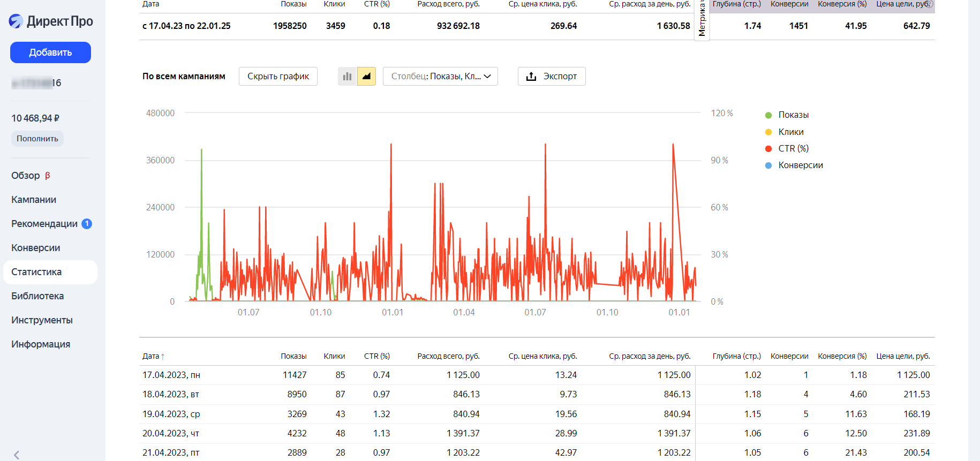Switch chart to bar column view
The height and width of the screenshot is (461, 980).
(x=347, y=77)
